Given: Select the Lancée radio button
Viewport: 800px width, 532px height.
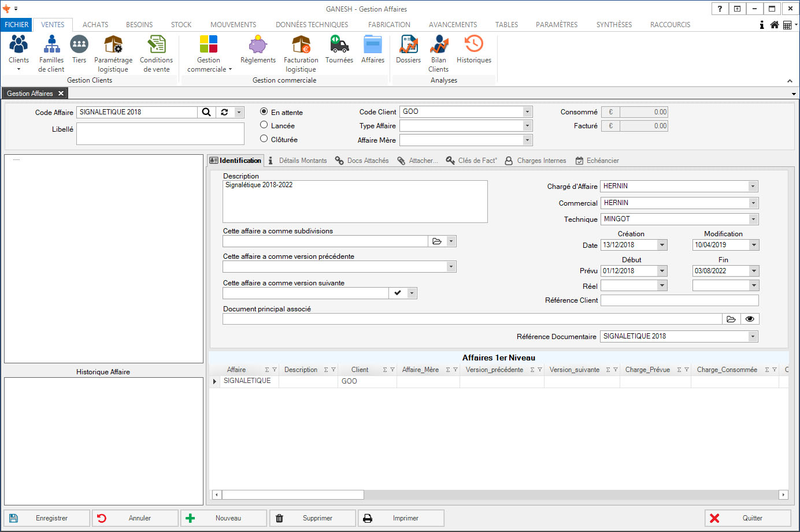Looking at the screenshot, I should pos(264,125).
